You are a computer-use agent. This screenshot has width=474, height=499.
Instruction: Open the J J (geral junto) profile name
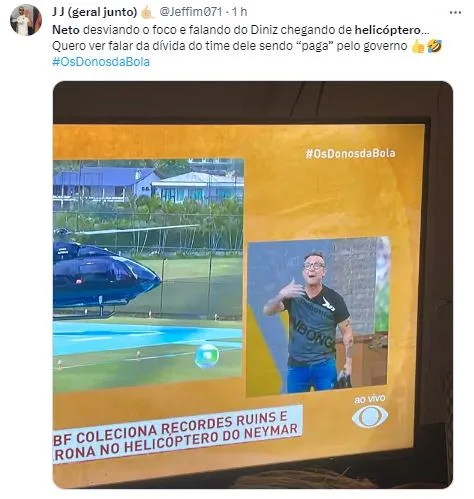coord(94,12)
